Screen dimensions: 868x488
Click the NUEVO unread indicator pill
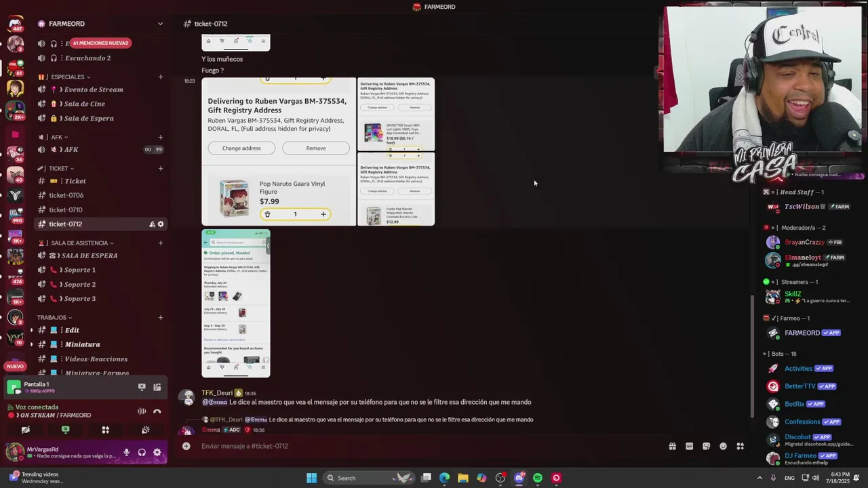coord(15,366)
